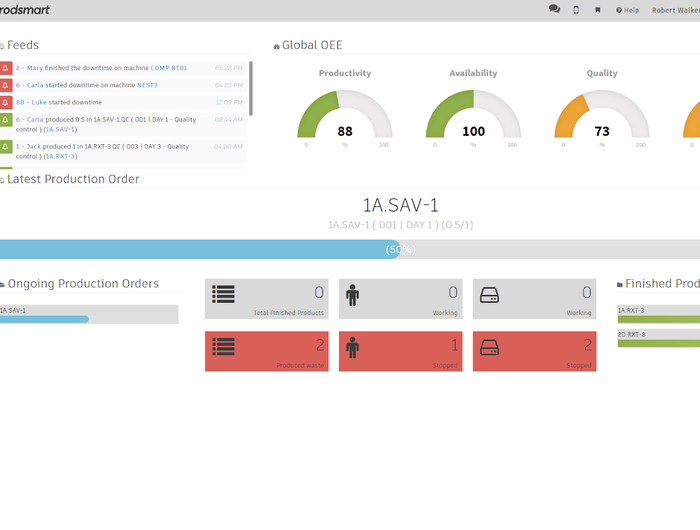Image resolution: width=700 pixels, height=530 pixels.
Task: Open Robert Walker user menu
Action: [675, 10]
